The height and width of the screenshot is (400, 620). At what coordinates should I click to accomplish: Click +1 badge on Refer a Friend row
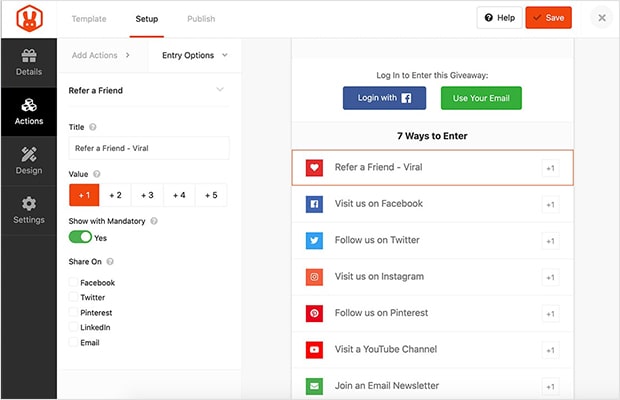click(550, 168)
